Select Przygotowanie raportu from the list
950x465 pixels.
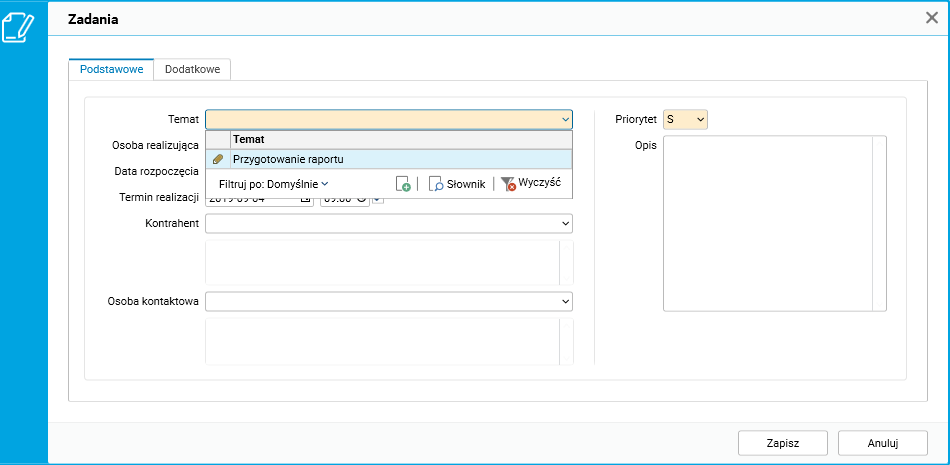[x=290, y=159]
